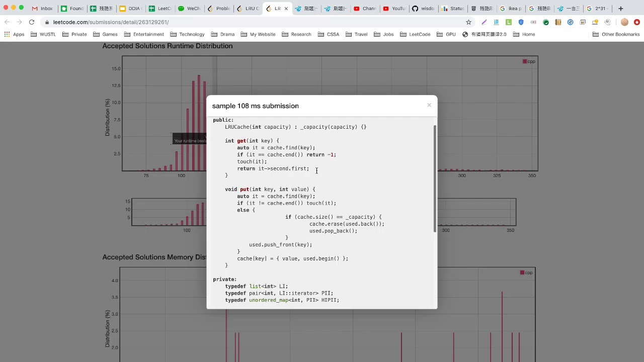The height and width of the screenshot is (362, 644).
Task: Switch to the GitHub wisdo tab
Action: (423, 9)
